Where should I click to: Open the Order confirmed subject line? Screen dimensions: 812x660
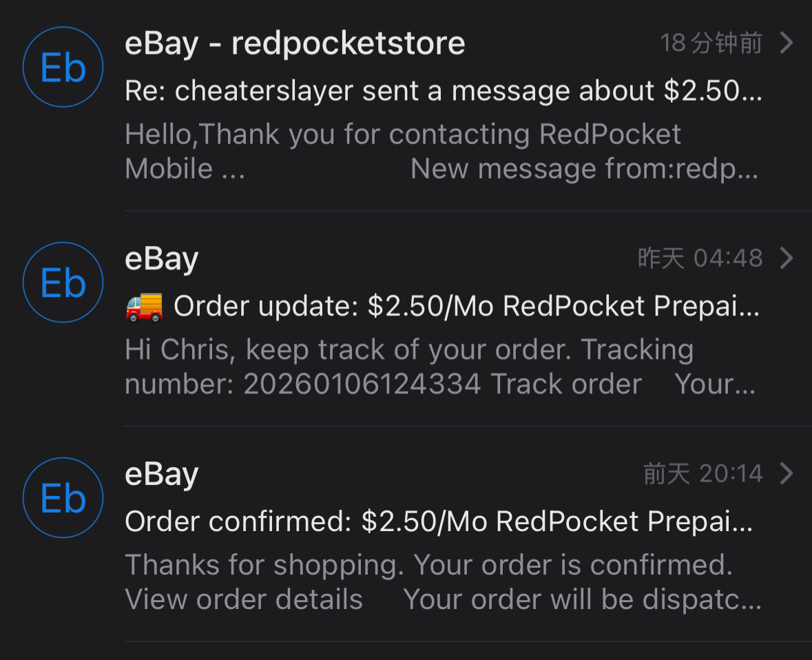[x=439, y=522]
